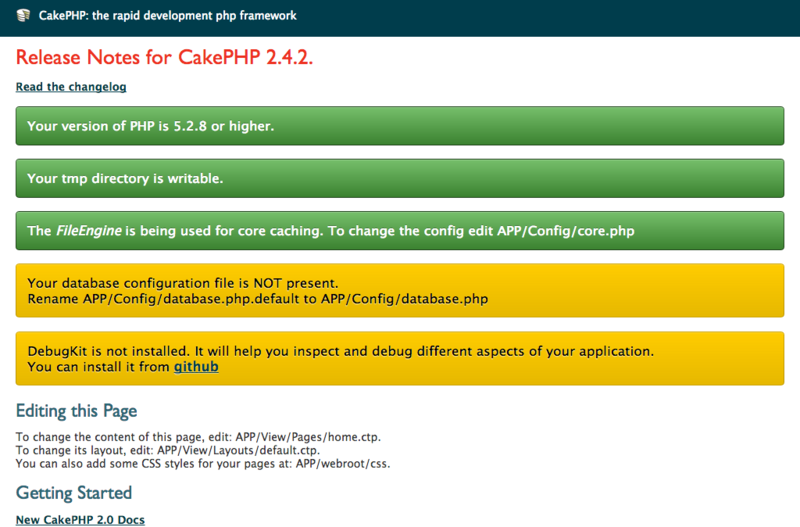Click the database configuration NOT present line
The height and width of the screenshot is (527, 800).
183,283
